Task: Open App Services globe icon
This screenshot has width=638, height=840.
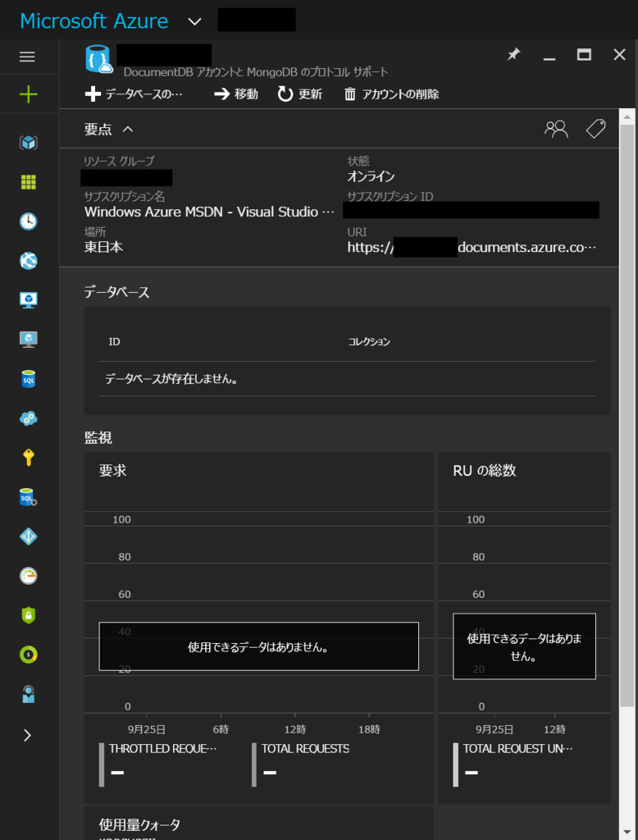Action: [x=29, y=261]
